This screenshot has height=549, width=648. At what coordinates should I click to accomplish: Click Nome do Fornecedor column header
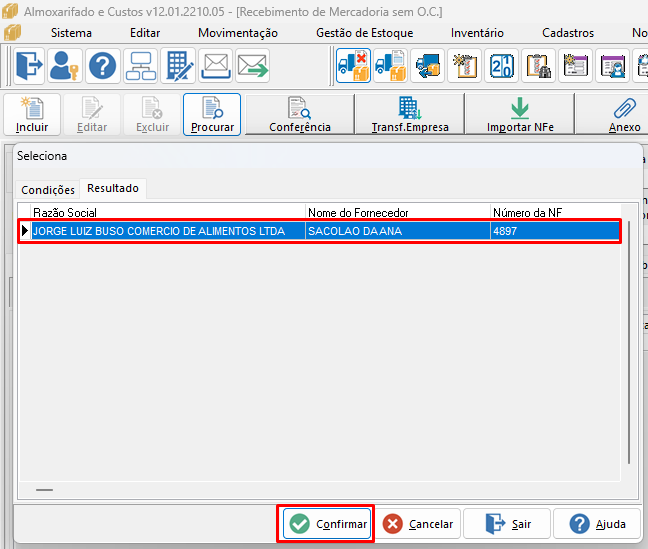(x=398, y=212)
